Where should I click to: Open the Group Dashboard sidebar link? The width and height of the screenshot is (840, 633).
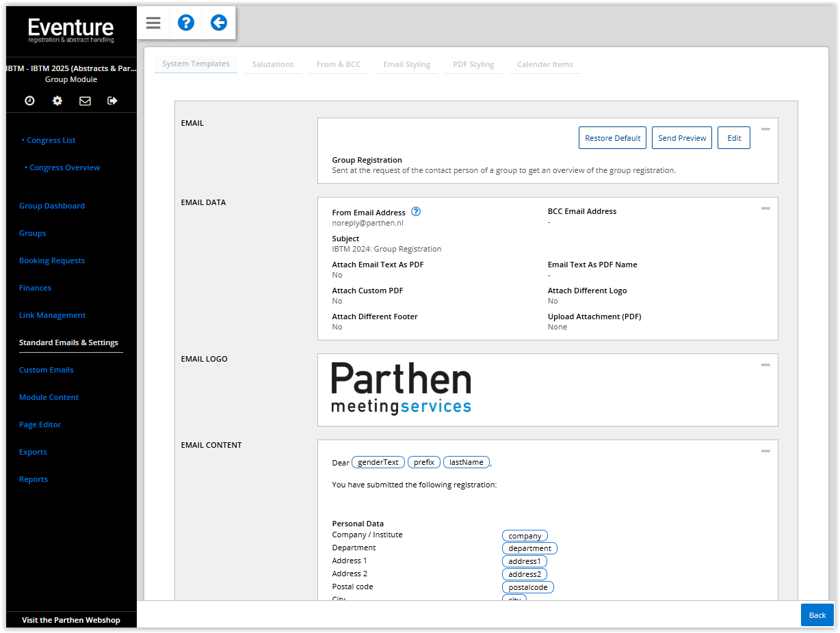click(52, 206)
